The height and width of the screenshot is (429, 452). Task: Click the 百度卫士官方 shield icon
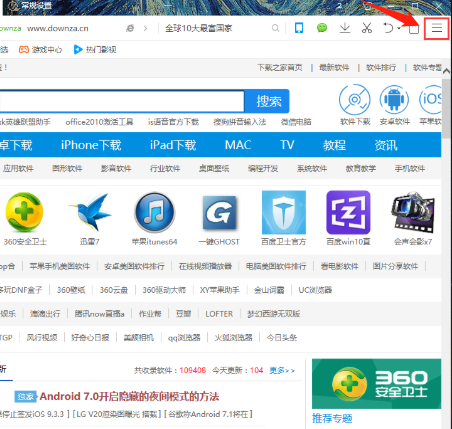click(284, 212)
